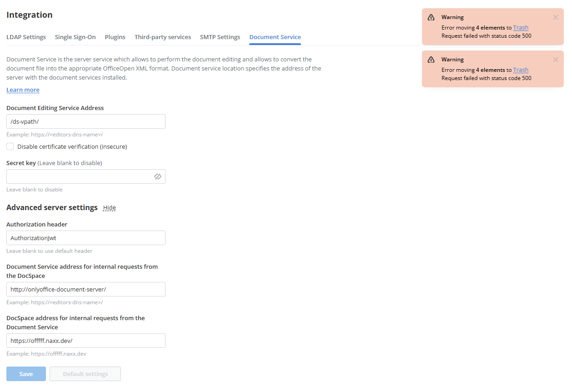The image size is (572, 392).
Task: Click into the Authorization header field
Action: 86,238
